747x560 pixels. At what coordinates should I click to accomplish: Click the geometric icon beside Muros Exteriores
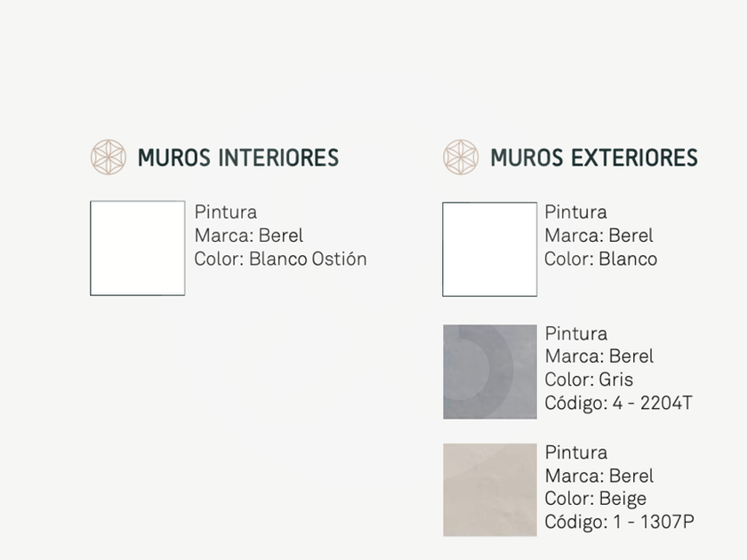click(x=461, y=157)
